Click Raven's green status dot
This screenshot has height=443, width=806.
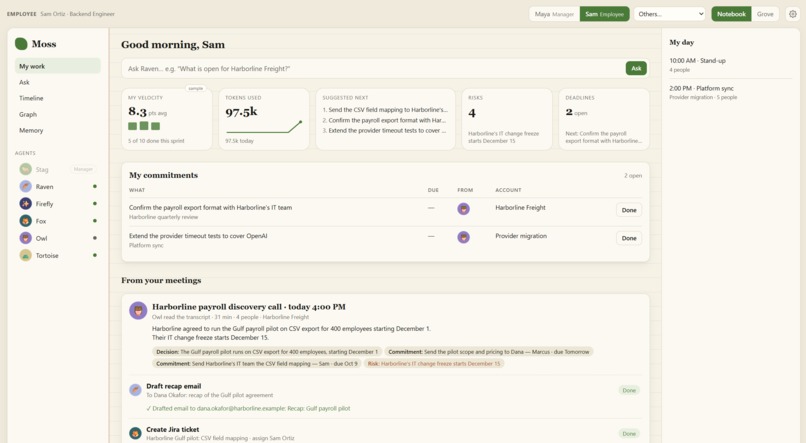[x=95, y=187]
